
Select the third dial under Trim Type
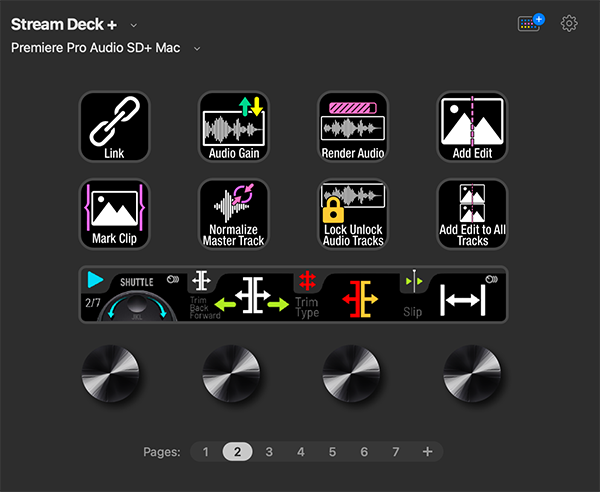(x=351, y=373)
